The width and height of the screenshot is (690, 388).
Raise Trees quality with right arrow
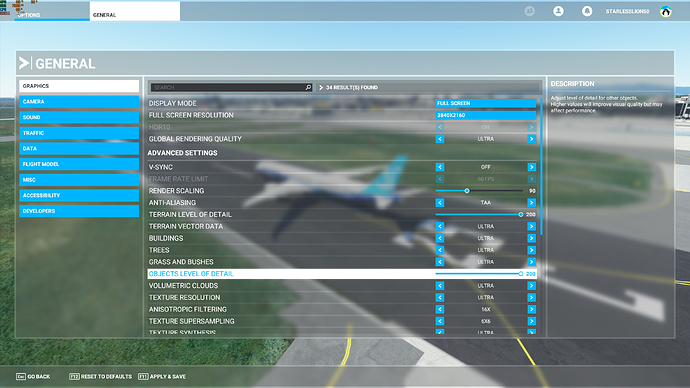[532, 250]
